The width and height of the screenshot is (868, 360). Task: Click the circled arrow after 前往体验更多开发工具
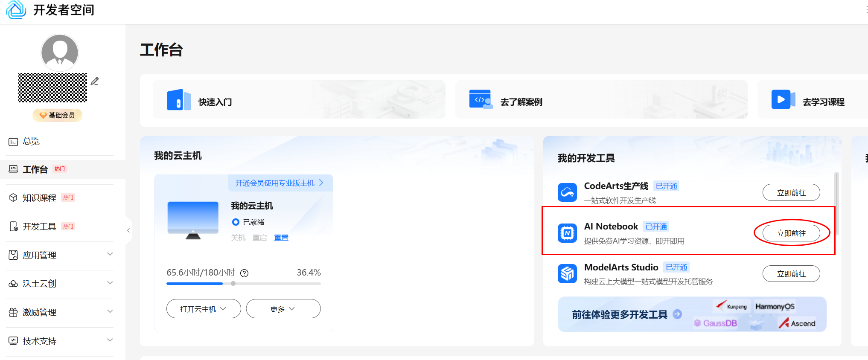tap(677, 314)
